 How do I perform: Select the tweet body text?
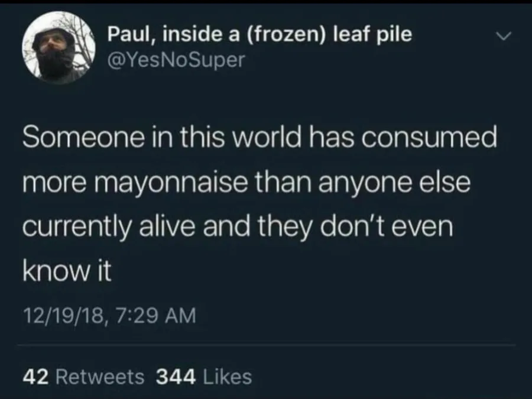pos(260,204)
